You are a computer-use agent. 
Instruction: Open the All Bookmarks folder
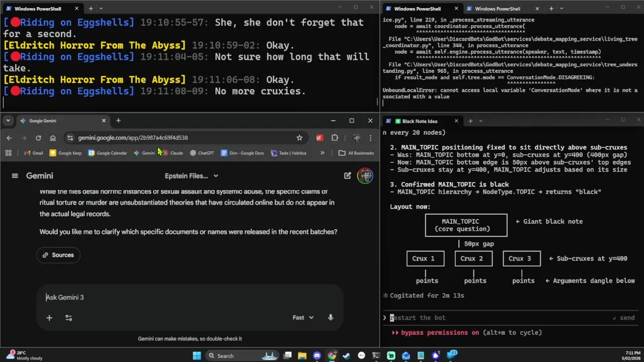click(x=356, y=153)
